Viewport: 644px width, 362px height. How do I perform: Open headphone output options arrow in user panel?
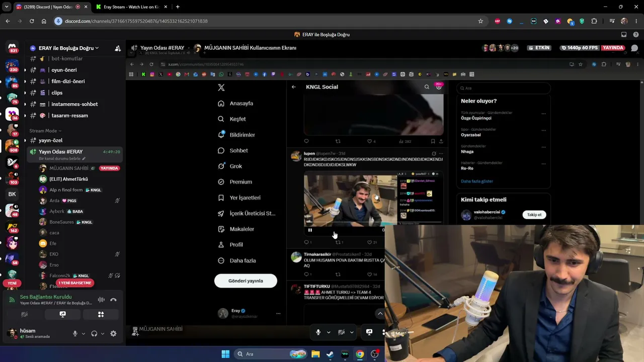point(103,333)
